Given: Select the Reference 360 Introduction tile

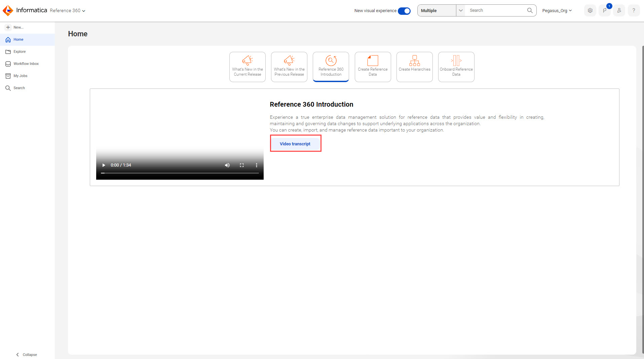Looking at the screenshot, I should pyautogui.click(x=331, y=67).
